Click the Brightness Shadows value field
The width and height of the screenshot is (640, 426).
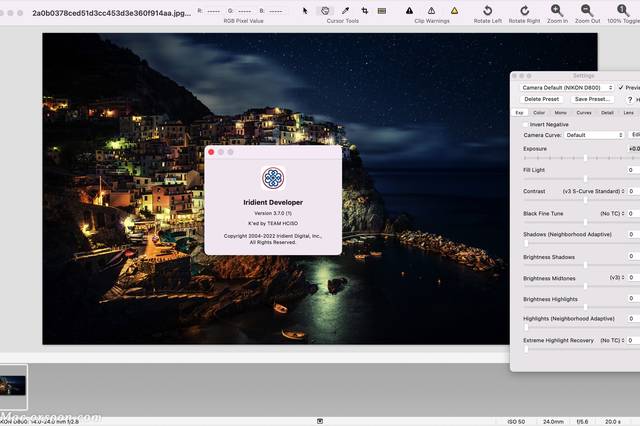click(634, 256)
